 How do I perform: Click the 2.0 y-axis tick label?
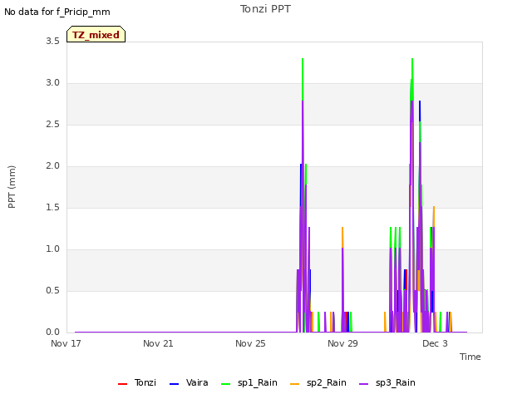53,166
